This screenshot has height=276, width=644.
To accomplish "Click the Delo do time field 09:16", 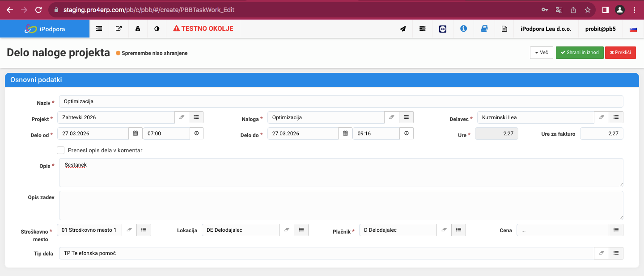I will 376,134.
